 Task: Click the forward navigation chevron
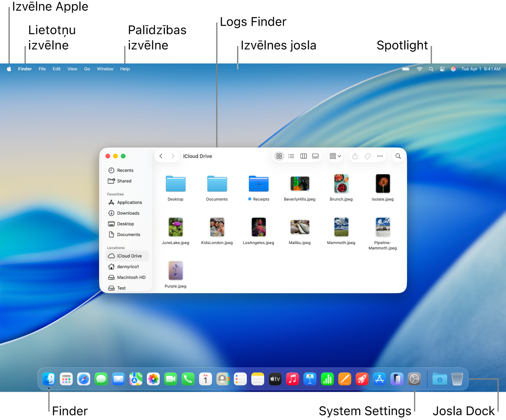172,156
